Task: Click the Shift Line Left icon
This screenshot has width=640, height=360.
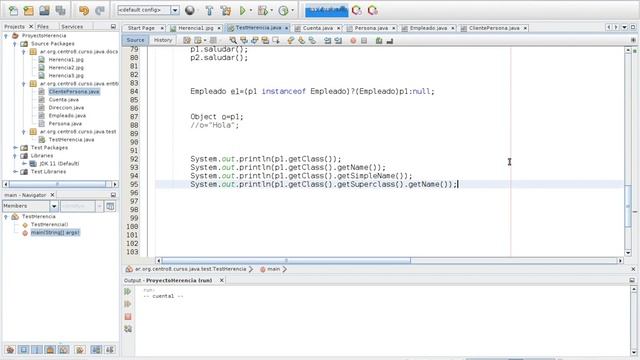Action: coord(327,40)
